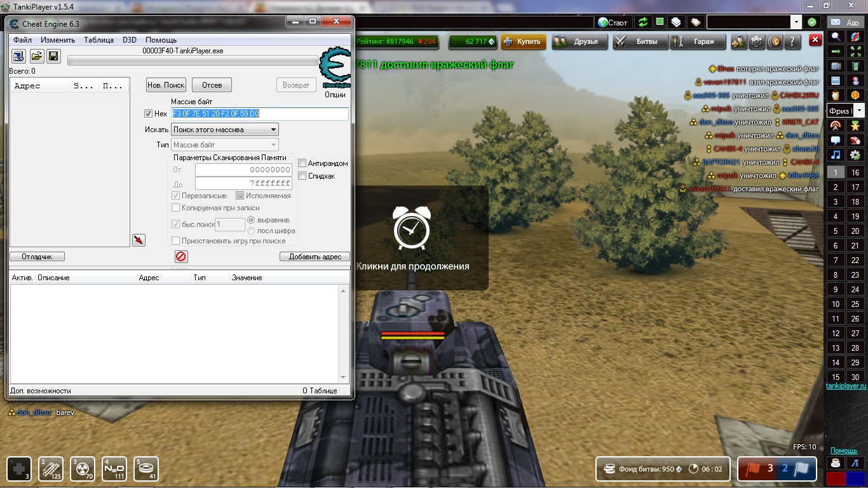Click the Отсев button

click(x=212, y=85)
